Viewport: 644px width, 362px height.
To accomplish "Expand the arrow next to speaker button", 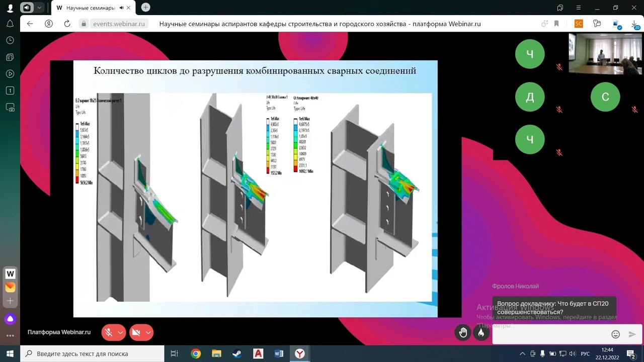I will 39,8.
